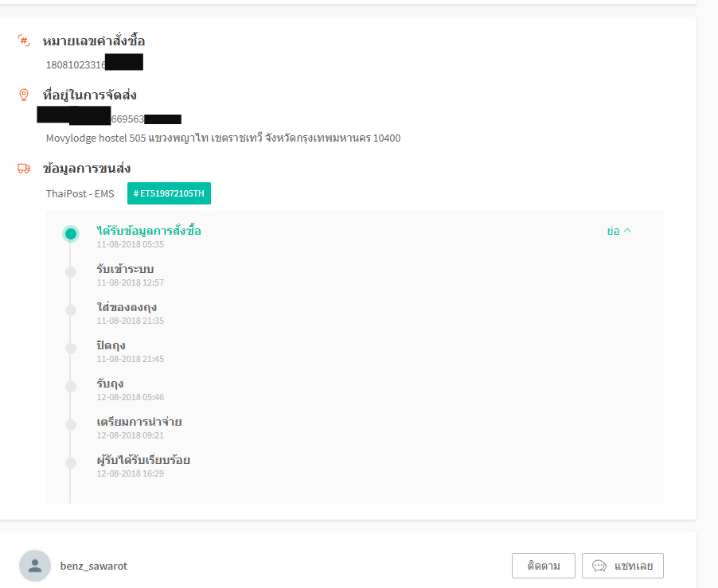
Task: Click timestamp 11-08-2018 21:45
Action: pos(130,359)
